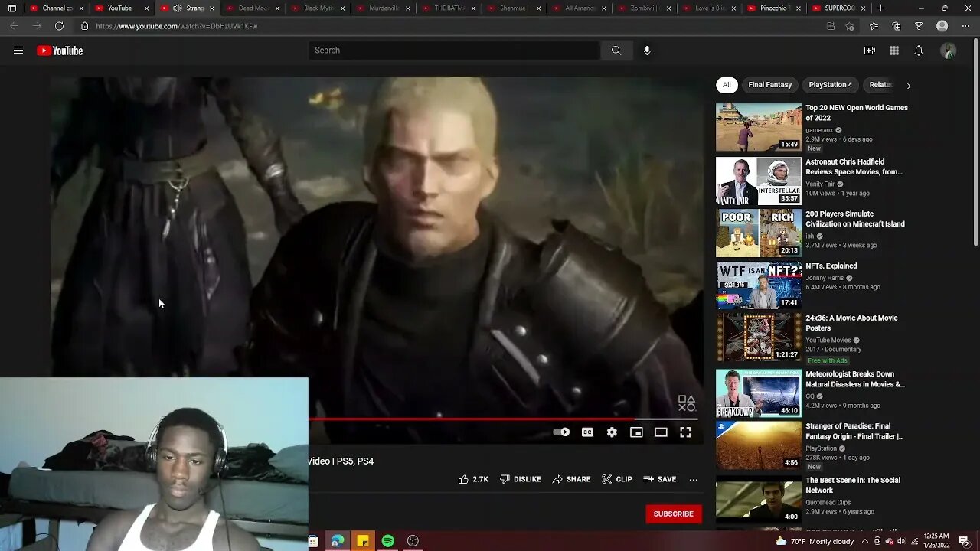980x551 pixels.
Task: Open the YouTube apps grid
Action: (894, 51)
